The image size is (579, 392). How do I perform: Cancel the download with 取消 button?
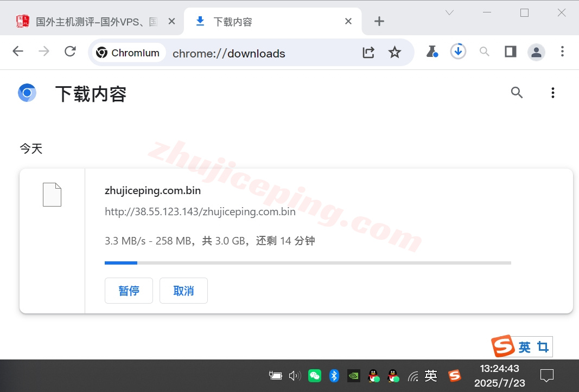point(183,291)
